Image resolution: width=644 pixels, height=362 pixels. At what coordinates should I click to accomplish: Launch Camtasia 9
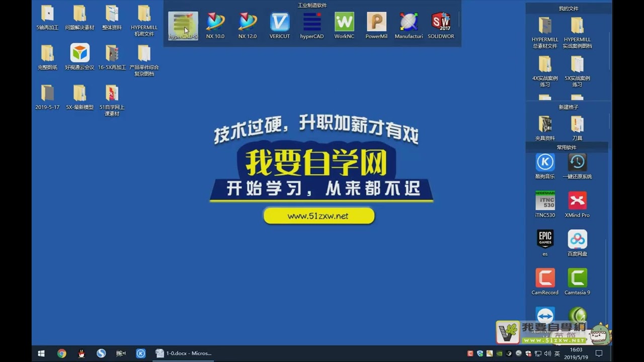pyautogui.click(x=577, y=282)
